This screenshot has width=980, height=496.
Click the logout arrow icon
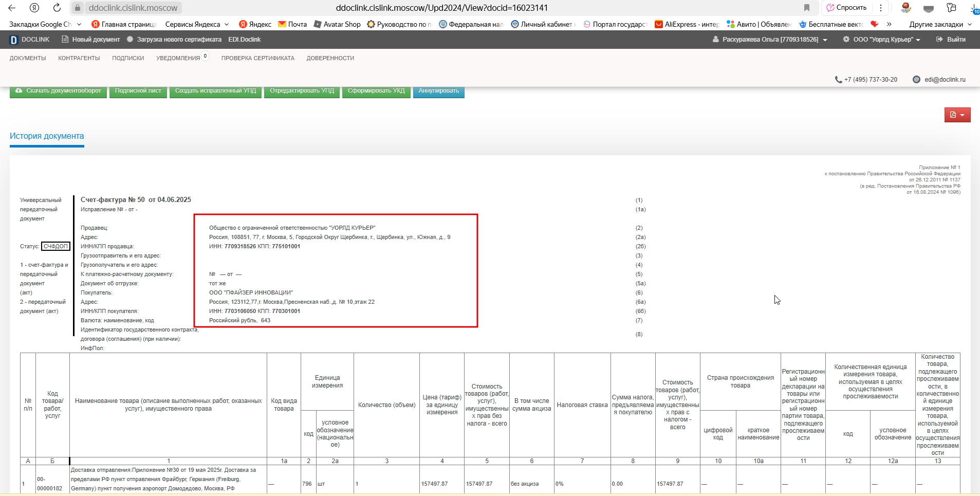coord(939,40)
